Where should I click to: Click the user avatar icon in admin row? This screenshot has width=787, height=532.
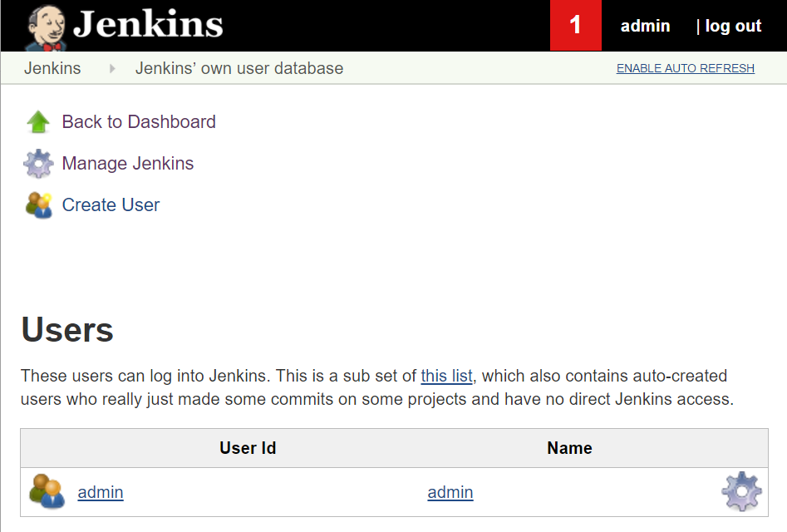coord(47,491)
